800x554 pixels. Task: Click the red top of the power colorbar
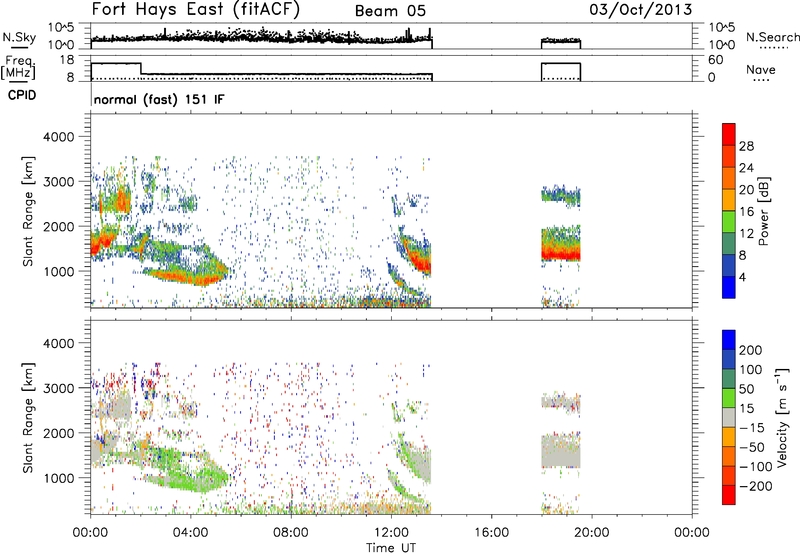click(729, 134)
